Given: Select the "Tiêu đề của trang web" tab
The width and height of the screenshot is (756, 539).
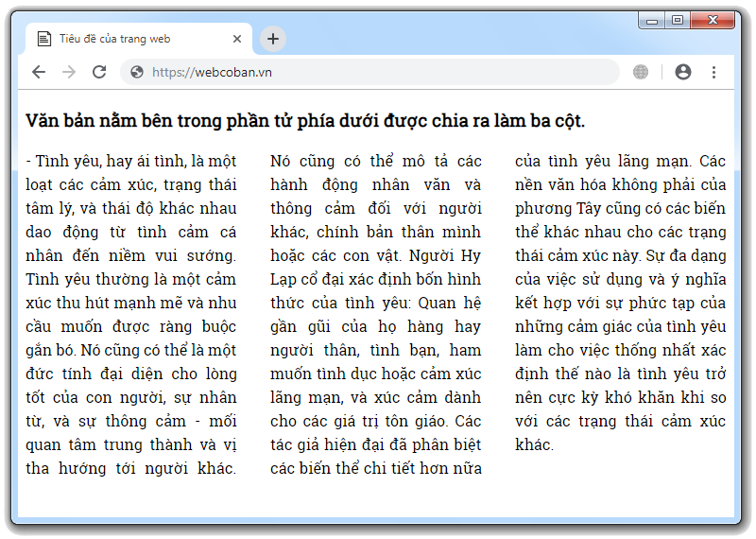Looking at the screenshot, I should tap(132, 39).
